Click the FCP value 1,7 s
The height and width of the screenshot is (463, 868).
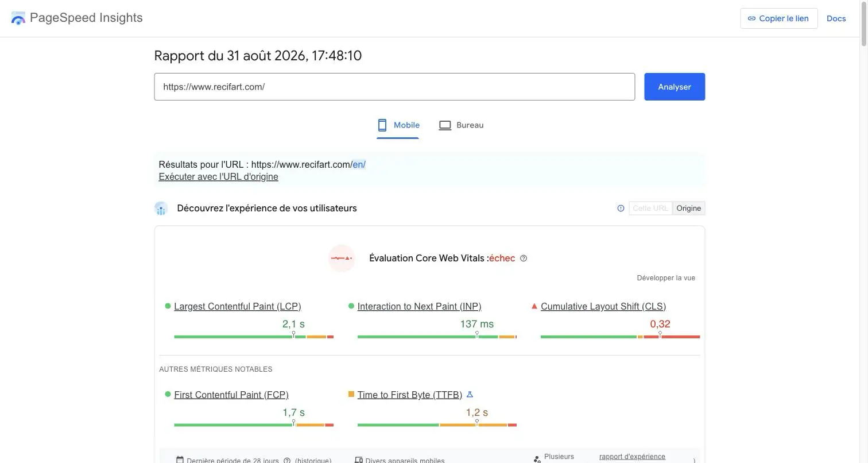[x=293, y=412]
